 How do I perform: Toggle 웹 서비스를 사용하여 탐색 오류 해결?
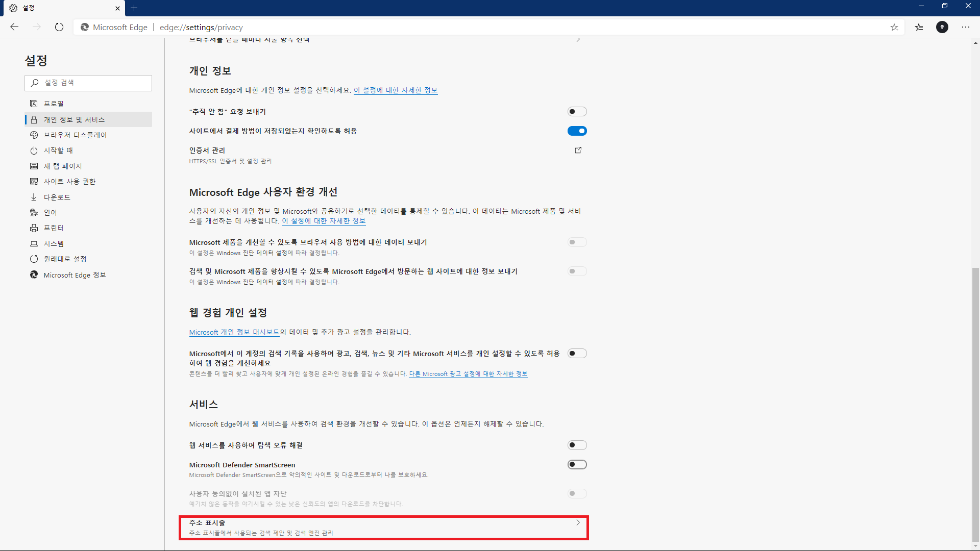(x=577, y=445)
